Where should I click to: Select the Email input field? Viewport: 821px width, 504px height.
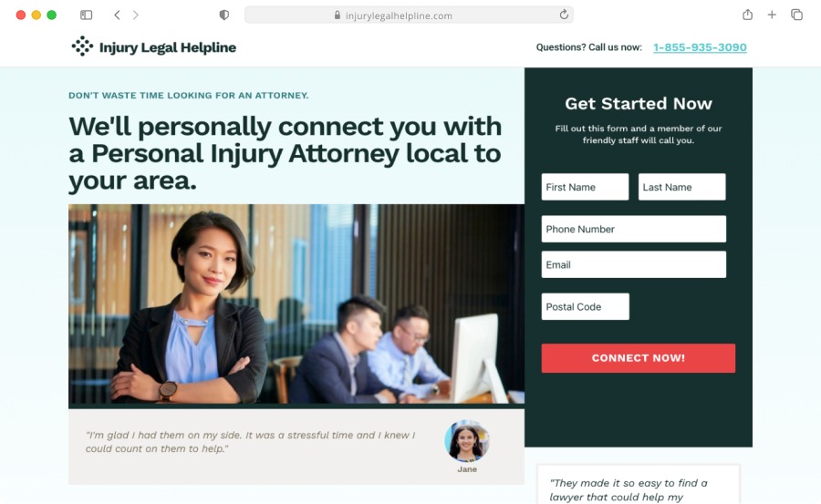(x=634, y=264)
